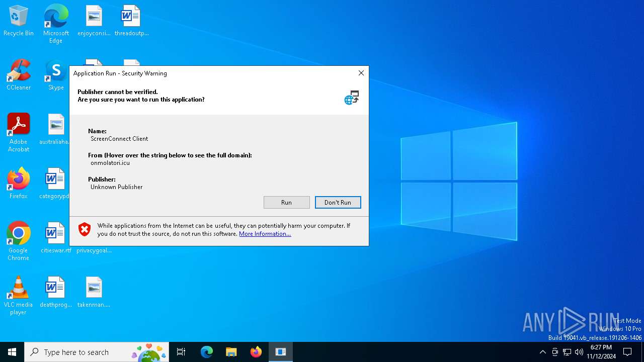Image resolution: width=644 pixels, height=362 pixels.
Task: Click the onmolatori.icu domain text
Action: pos(110,163)
